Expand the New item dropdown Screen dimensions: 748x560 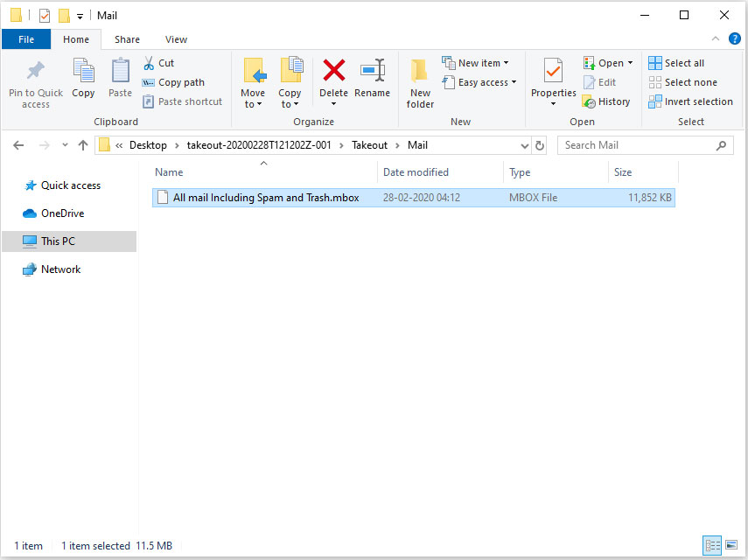pos(477,62)
